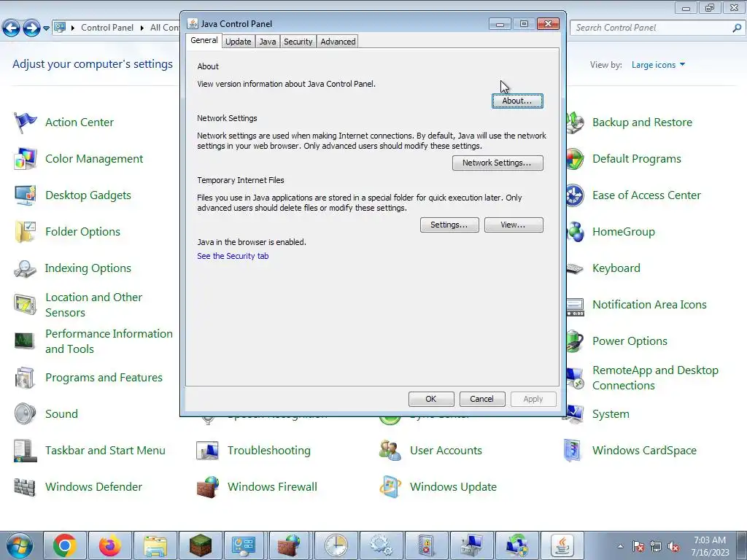747x560 pixels.
Task: Open Minecraft grass block taskbar icon
Action: (201, 545)
